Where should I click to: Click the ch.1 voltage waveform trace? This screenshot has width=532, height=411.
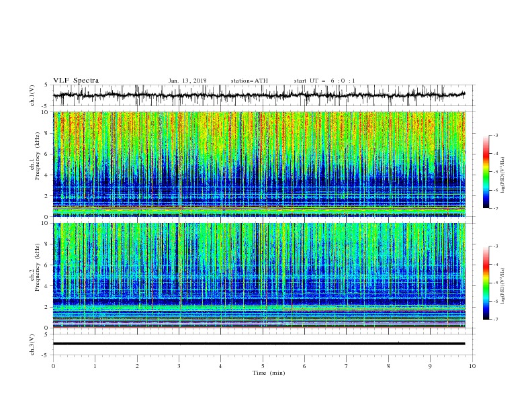pyautogui.click(x=259, y=95)
